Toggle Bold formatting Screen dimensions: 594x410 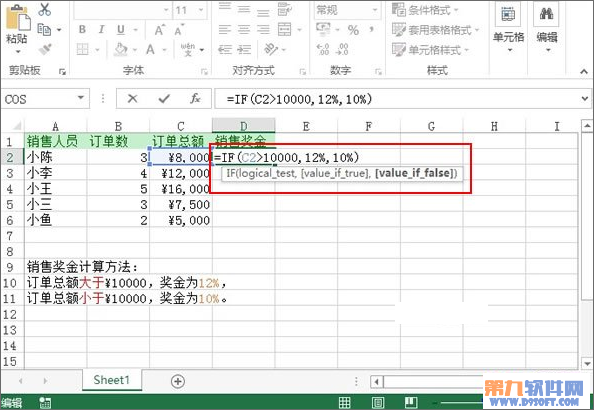(x=82, y=30)
